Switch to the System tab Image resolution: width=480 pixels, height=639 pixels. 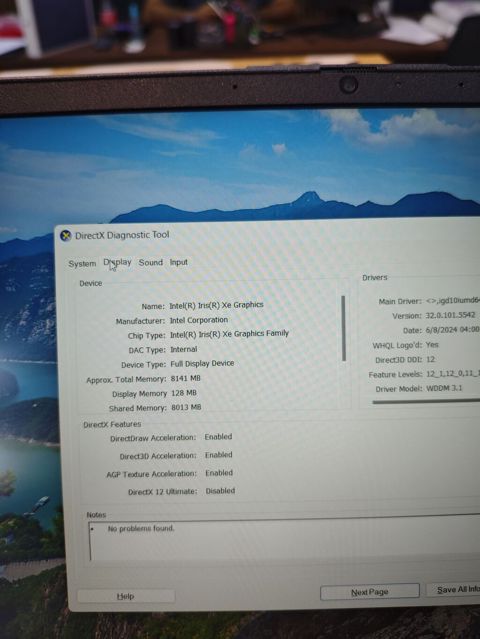[x=82, y=264]
